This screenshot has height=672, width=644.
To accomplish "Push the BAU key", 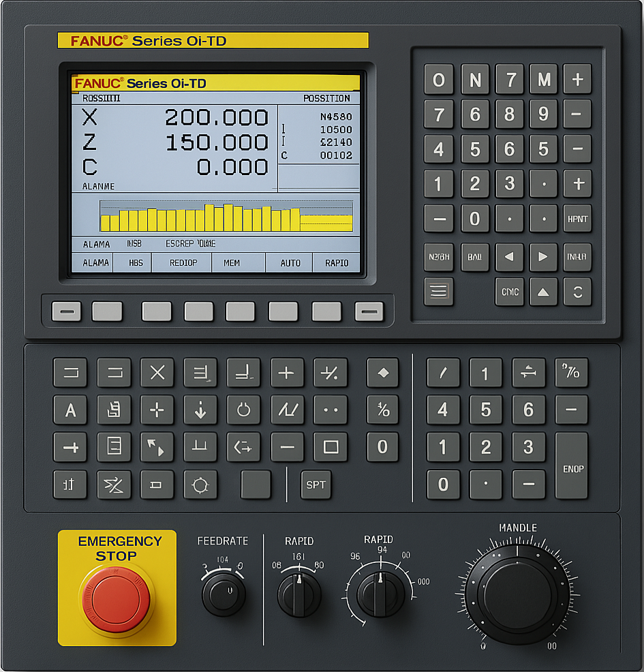I will pos(475,257).
